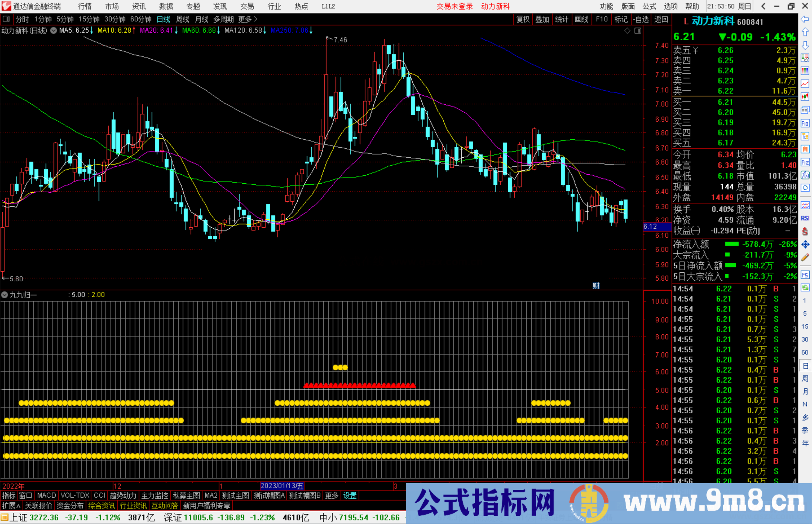
Task: Click the F5 refresh icon on the right sidebar
Action: pyautogui.click(x=805, y=275)
